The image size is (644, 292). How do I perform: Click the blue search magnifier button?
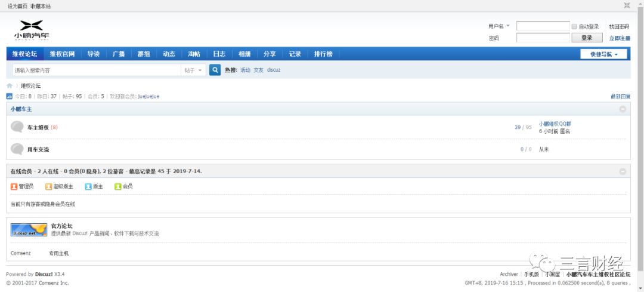pyautogui.click(x=215, y=70)
